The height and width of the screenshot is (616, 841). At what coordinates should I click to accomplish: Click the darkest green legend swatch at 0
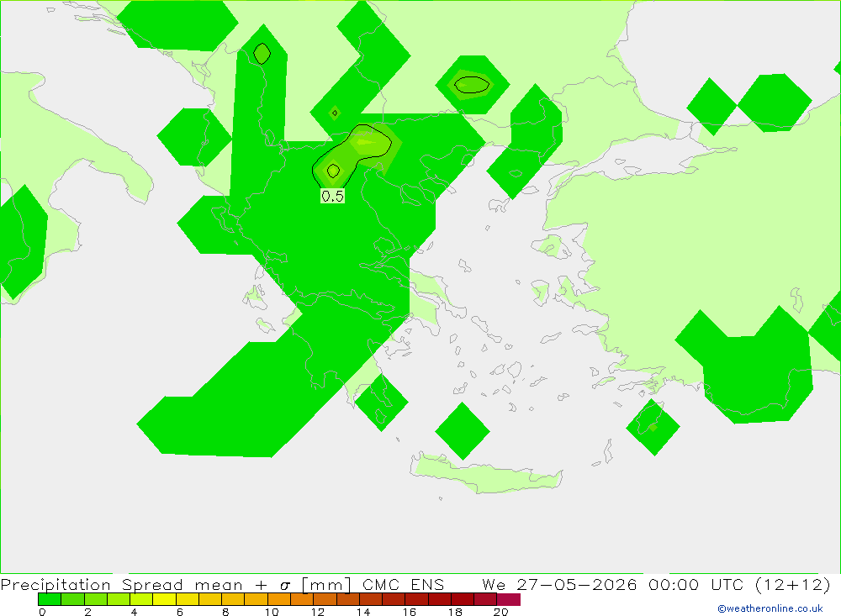click(x=50, y=599)
